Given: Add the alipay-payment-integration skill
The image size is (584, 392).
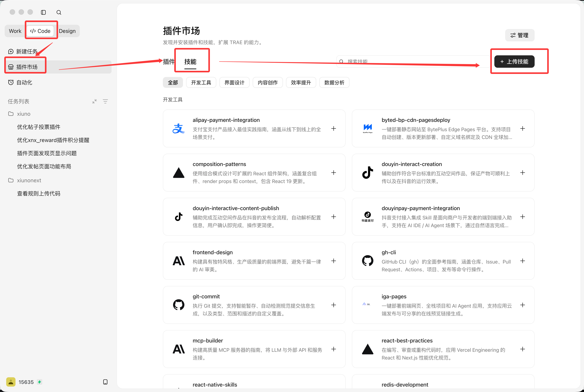Looking at the screenshot, I should [334, 128].
